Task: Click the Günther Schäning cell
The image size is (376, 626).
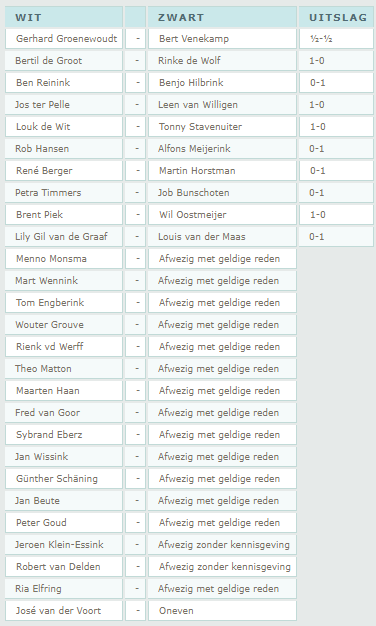Action: [x=64, y=478]
